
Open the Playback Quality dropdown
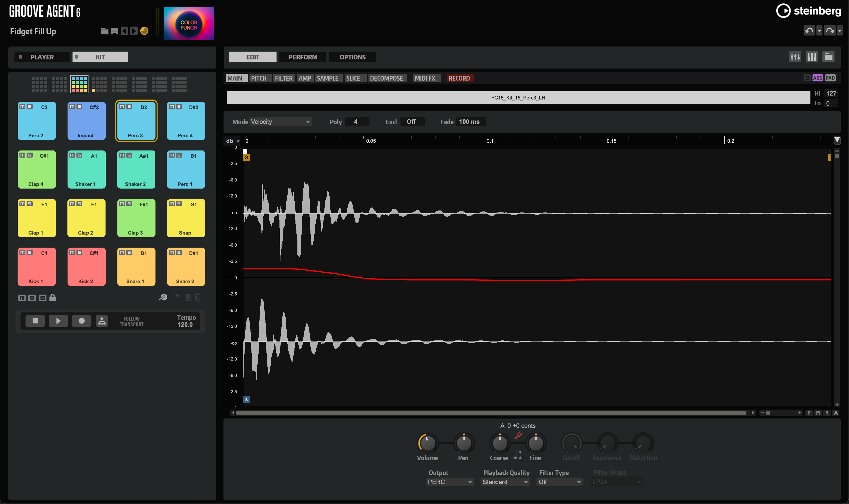click(x=505, y=482)
